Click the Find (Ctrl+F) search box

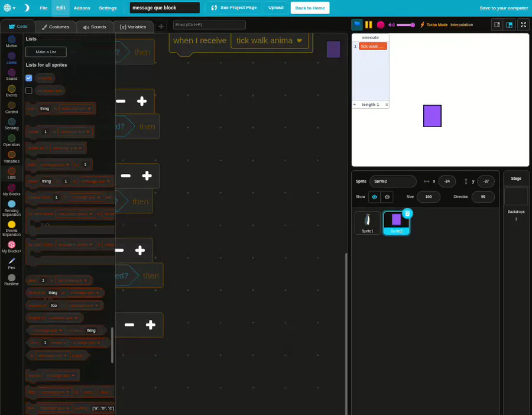(209, 25)
